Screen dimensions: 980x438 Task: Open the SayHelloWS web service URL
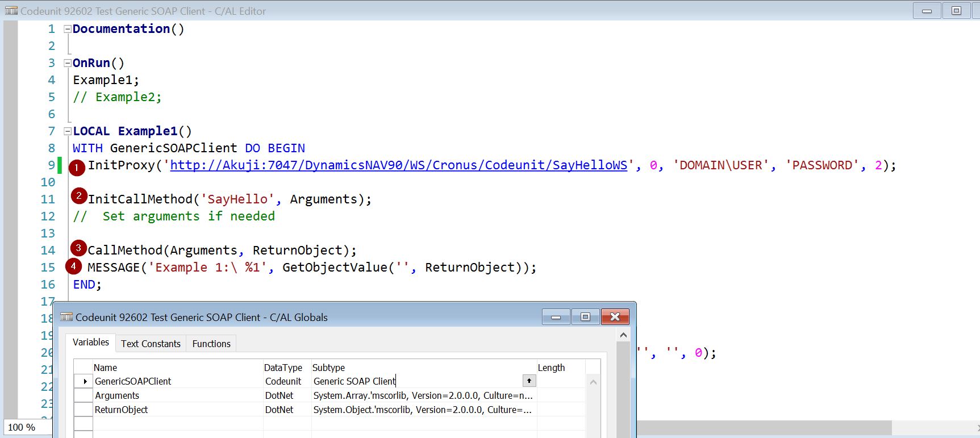[399, 165]
